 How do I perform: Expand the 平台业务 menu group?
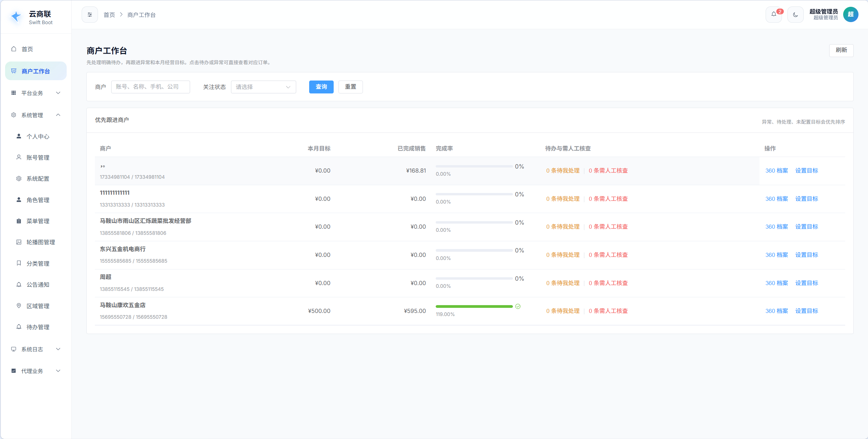(36, 93)
